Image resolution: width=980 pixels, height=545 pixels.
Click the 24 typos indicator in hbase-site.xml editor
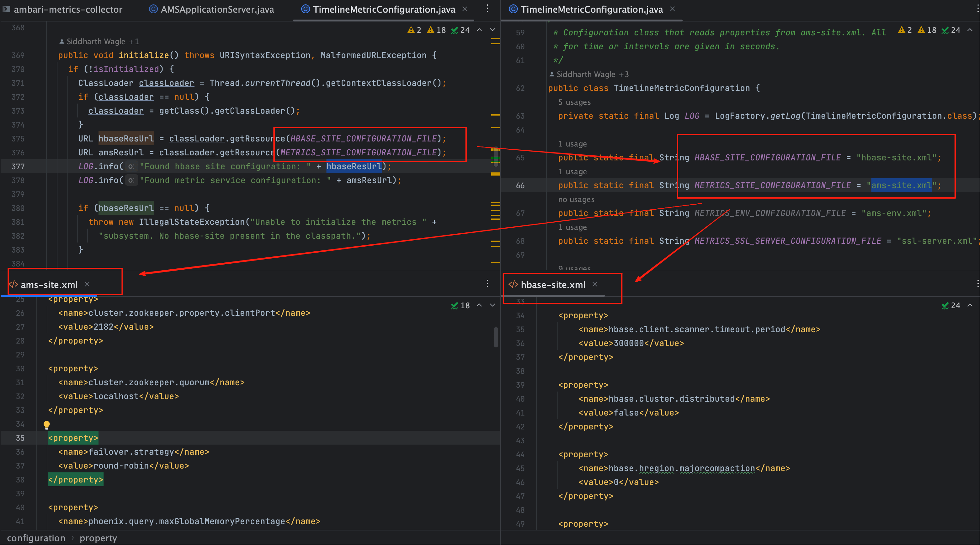951,306
